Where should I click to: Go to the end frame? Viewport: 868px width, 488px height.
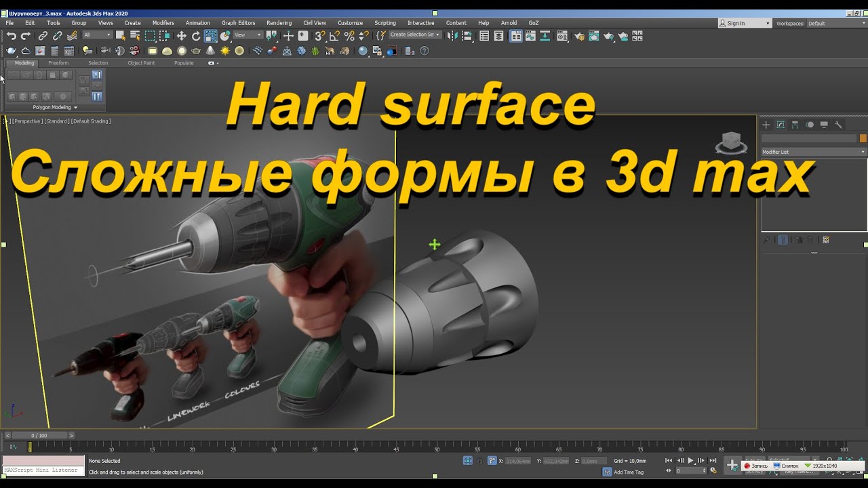[713, 460]
